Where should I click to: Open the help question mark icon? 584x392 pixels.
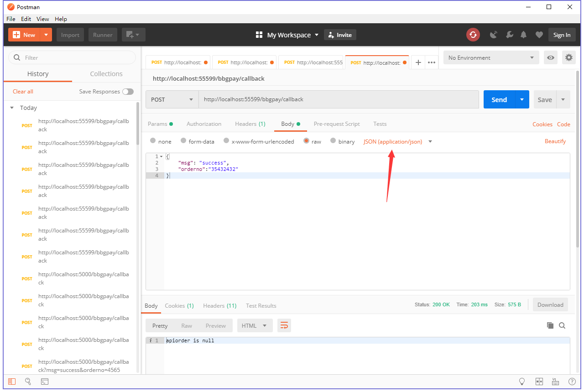pos(572,382)
